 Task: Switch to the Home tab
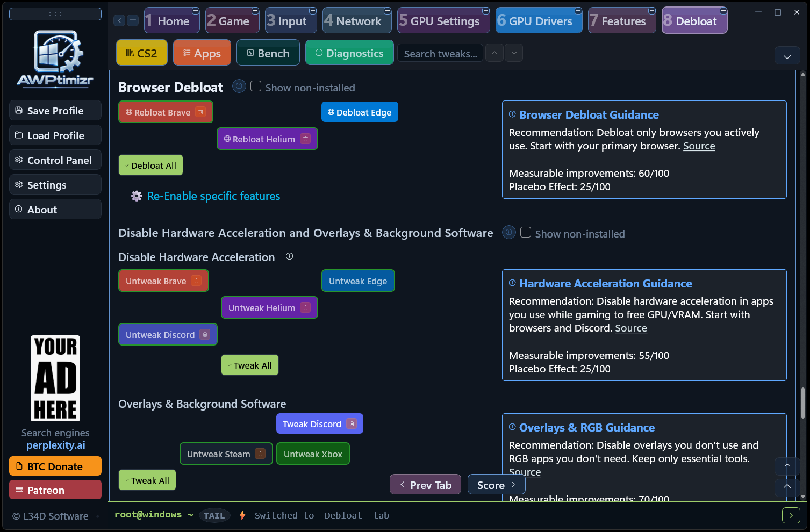[171, 20]
